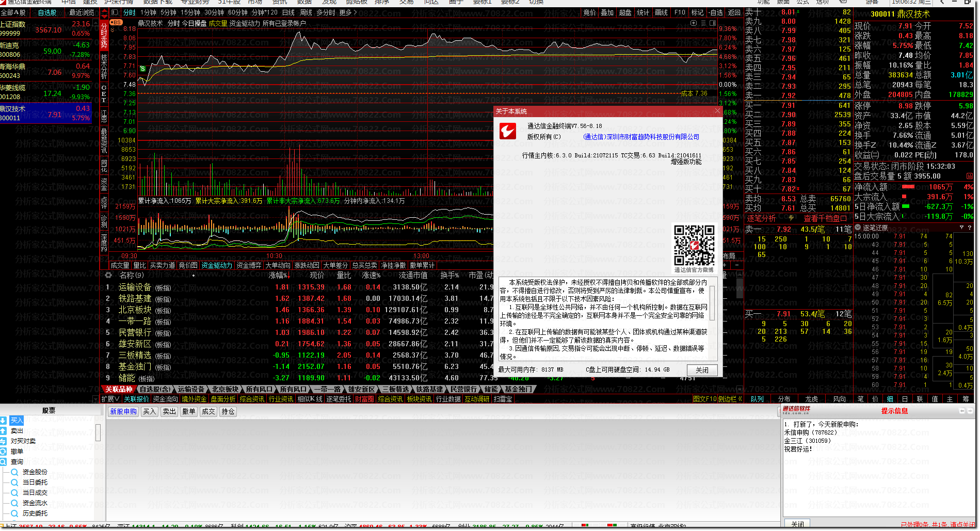Click the orange BS marker icon on chart
Screen dimensions: 980x531
pos(116,23)
